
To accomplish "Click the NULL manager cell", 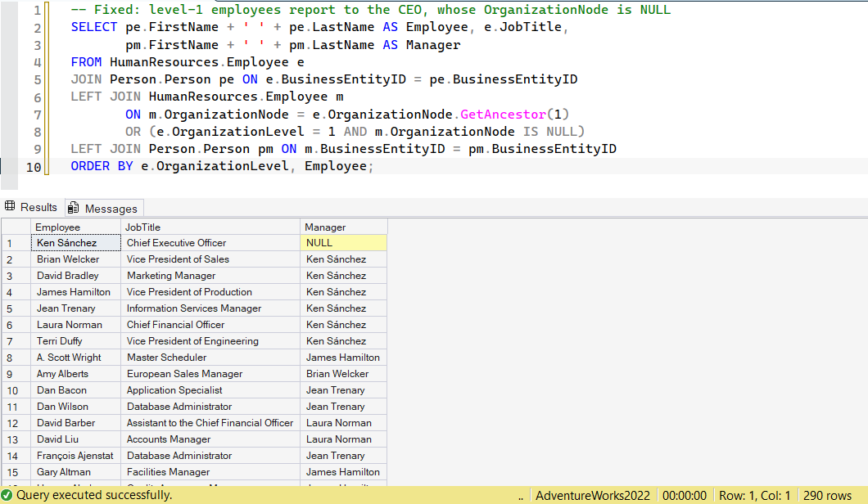I will pos(344,243).
